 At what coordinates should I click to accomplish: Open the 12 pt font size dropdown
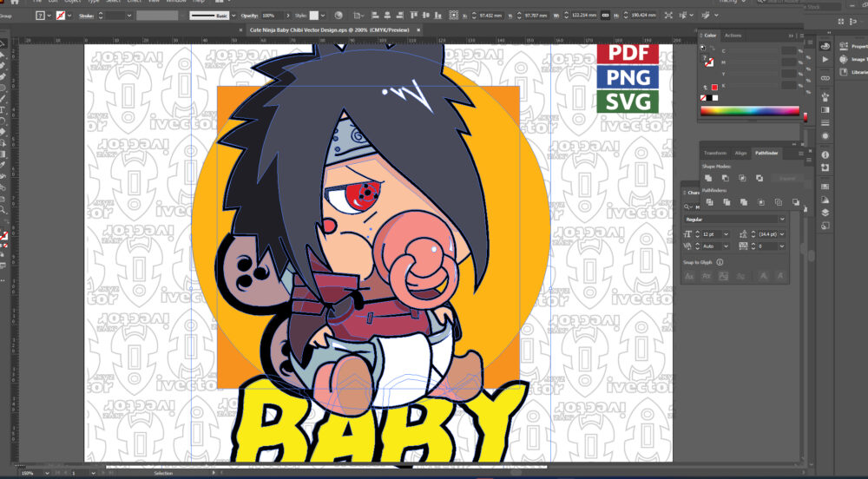pyautogui.click(x=727, y=234)
